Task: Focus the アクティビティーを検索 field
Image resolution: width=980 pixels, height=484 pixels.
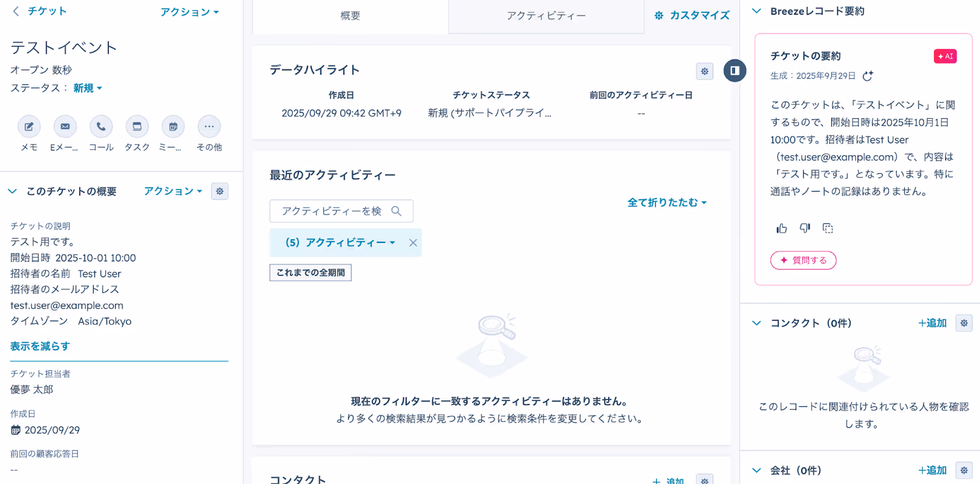Action: pos(341,211)
